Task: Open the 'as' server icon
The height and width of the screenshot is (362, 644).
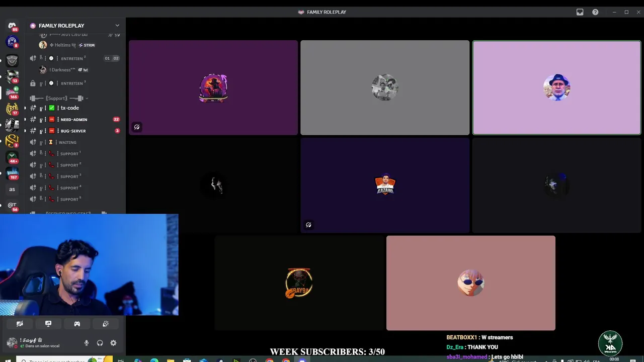Action: (12, 190)
